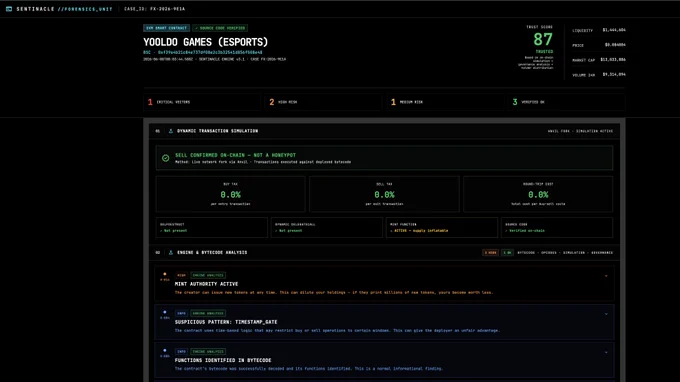680x382 pixels.
Task: Click the Source Code Verified on-chain card
Action: (x=557, y=227)
